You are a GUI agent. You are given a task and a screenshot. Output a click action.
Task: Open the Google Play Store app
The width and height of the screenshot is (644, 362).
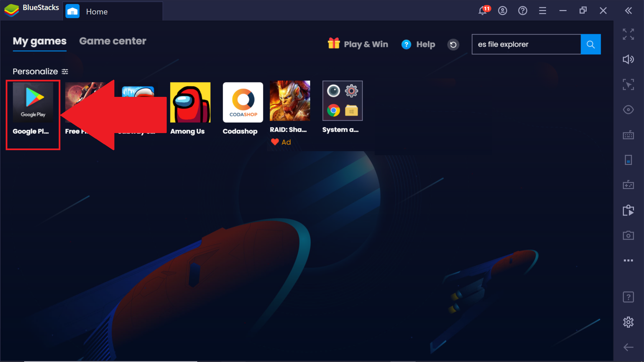click(x=33, y=102)
